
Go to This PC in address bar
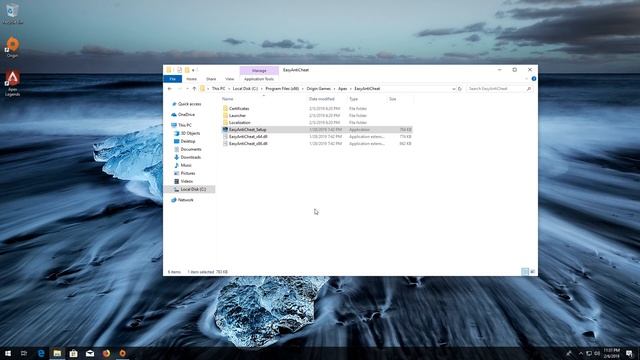218,89
